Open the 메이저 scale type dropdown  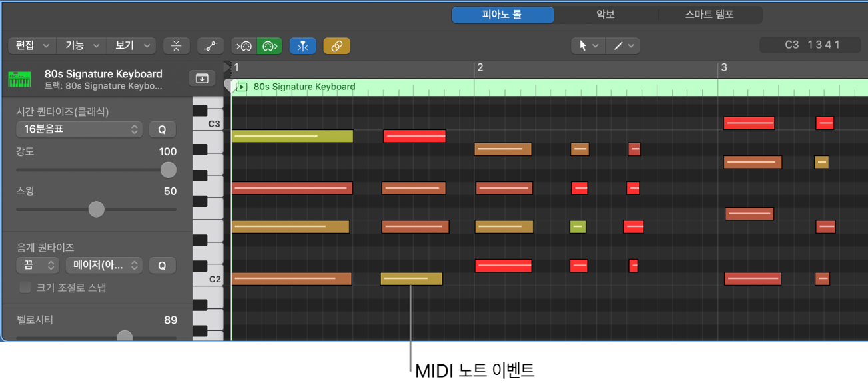click(x=104, y=265)
